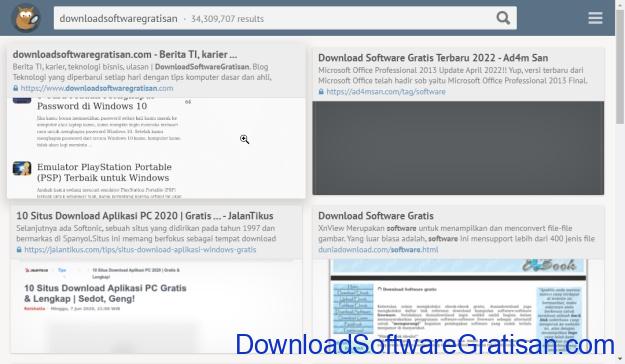
Task: Open the hamburger menu
Action: pyautogui.click(x=595, y=18)
